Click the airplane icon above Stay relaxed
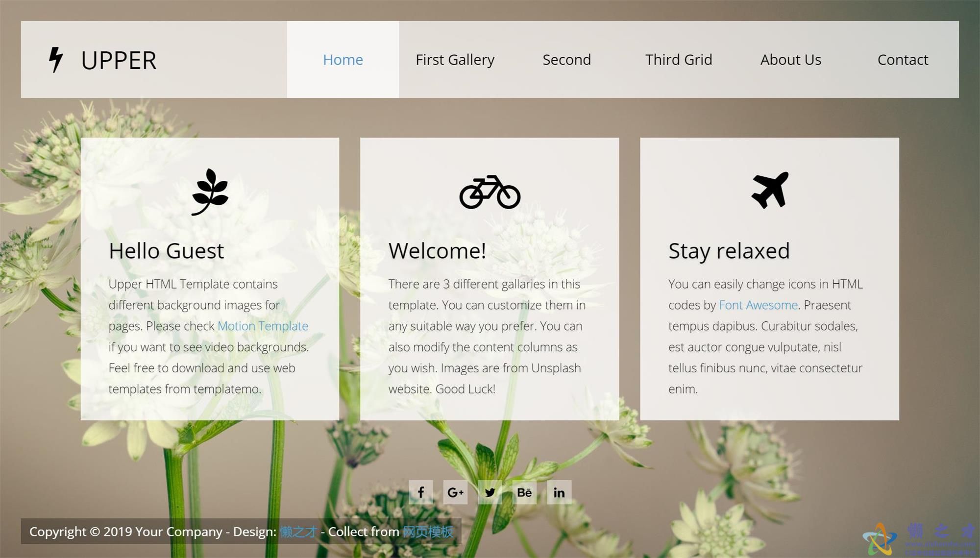Image resolution: width=980 pixels, height=558 pixels. (x=770, y=190)
